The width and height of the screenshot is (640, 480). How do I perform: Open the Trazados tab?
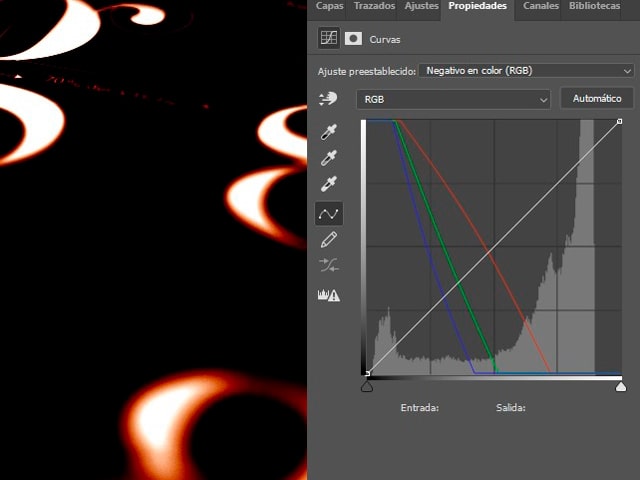click(374, 7)
